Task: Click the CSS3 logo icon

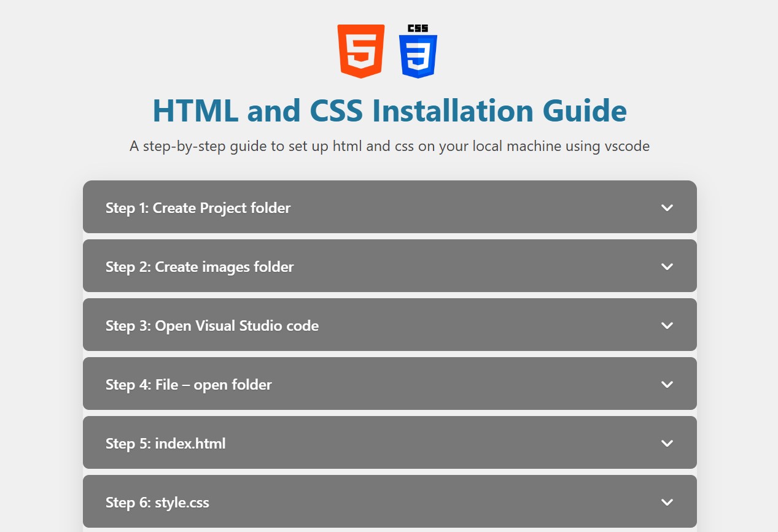Action: tap(418, 51)
